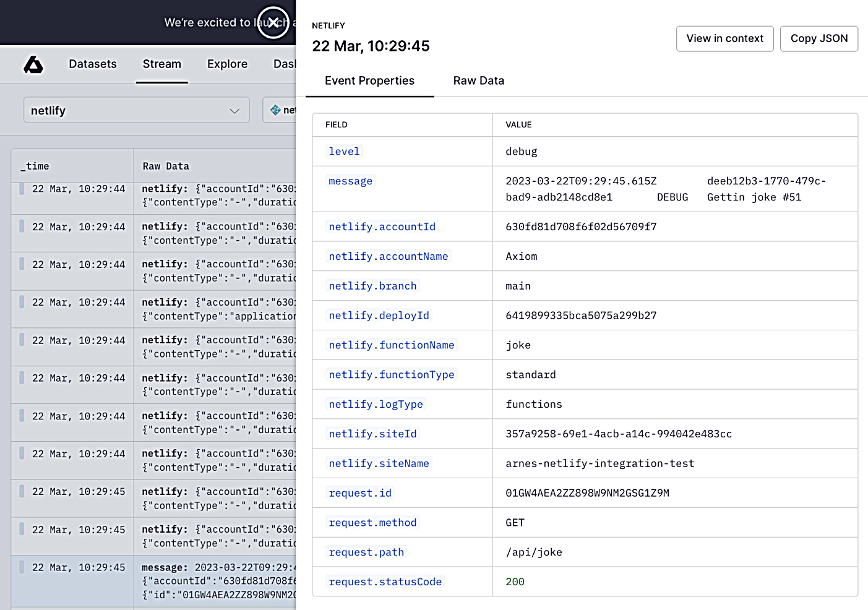Click the account ID value 630fd81d708f6f02d56709f7
This screenshot has height=610, width=868.
[x=581, y=226]
